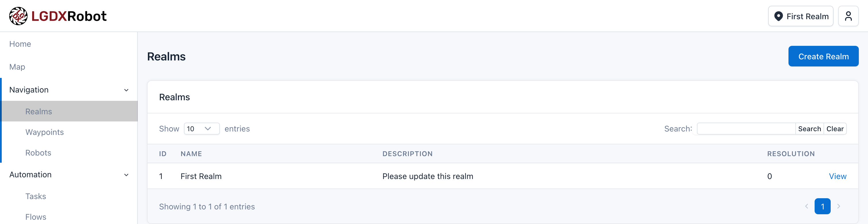Viewport: 868px width, 224px height.
Task: Collapse the Automation section chevron
Action: tap(126, 174)
